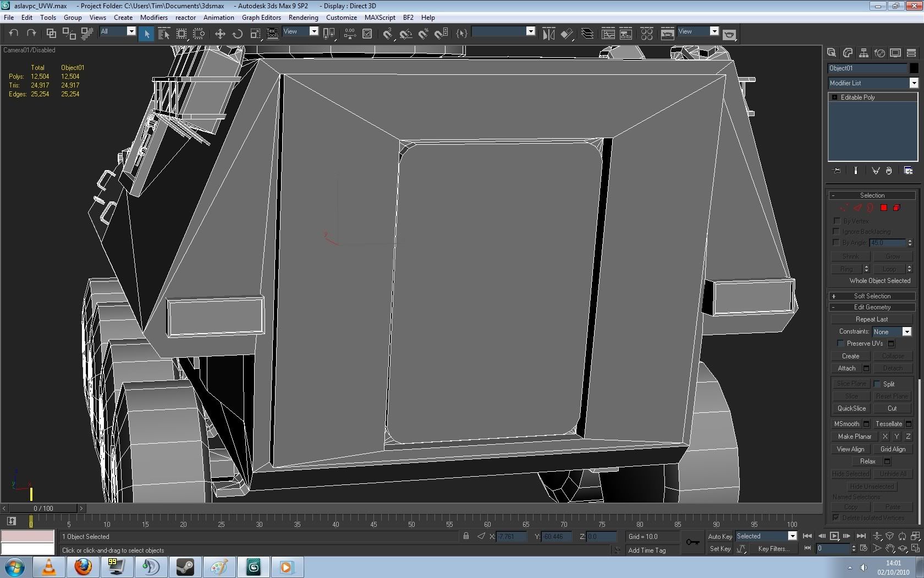Click the Mirror tool icon
This screenshot has width=924, height=578.
(x=548, y=34)
